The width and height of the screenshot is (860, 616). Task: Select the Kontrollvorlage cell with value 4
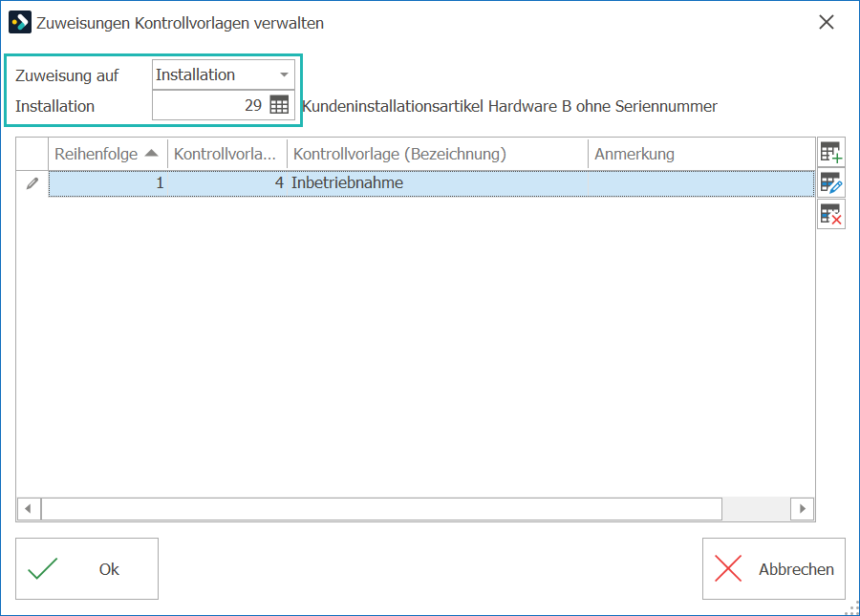point(227,183)
